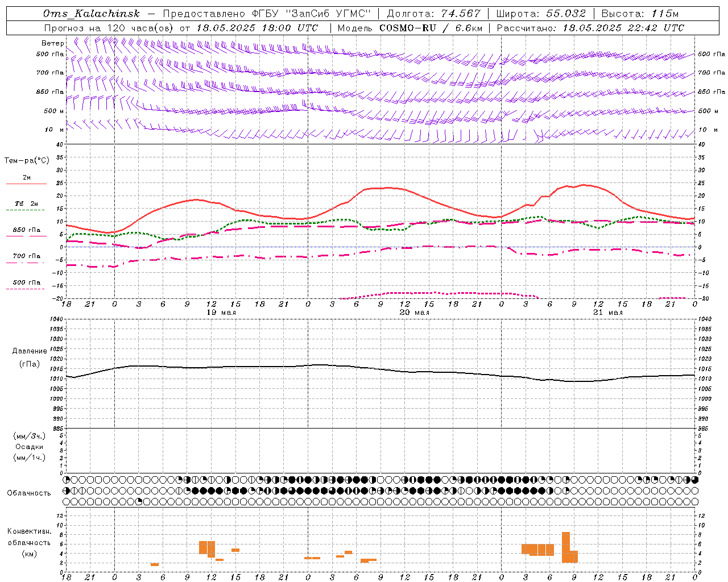
Task: Click the Осадки precipitation label
Action: click(x=30, y=447)
